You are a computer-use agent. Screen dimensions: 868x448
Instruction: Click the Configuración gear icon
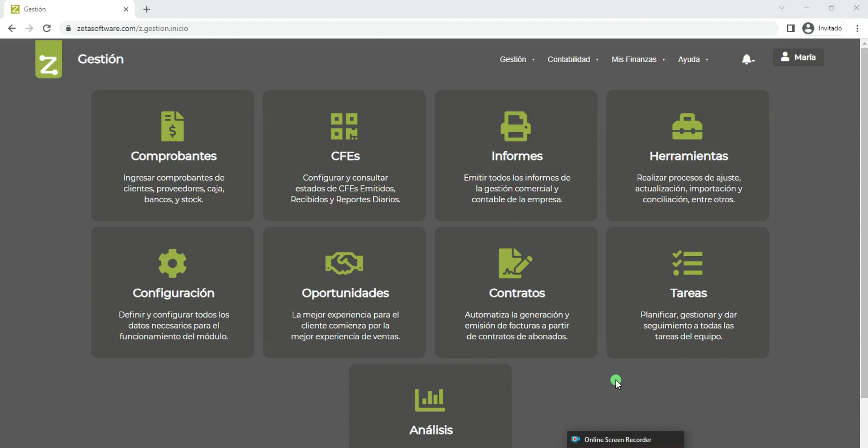point(173,263)
